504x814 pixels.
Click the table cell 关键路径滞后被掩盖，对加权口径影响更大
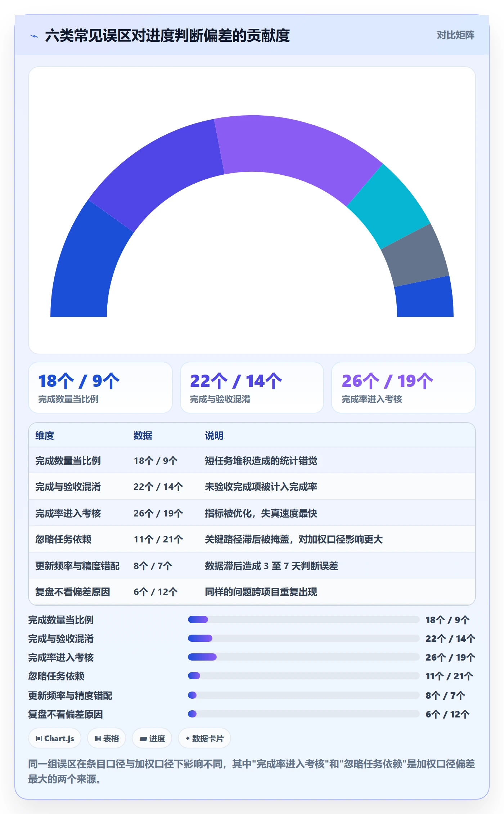[x=294, y=539]
